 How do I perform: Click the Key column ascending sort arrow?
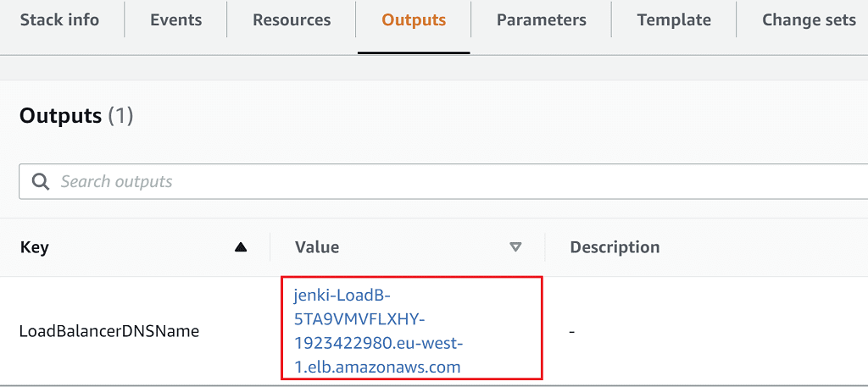241,247
